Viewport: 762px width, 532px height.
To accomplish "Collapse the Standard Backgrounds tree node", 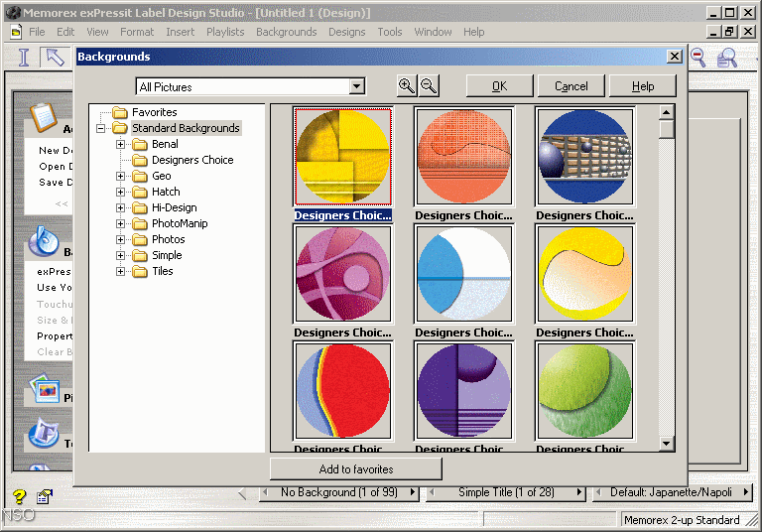I will coord(101,128).
